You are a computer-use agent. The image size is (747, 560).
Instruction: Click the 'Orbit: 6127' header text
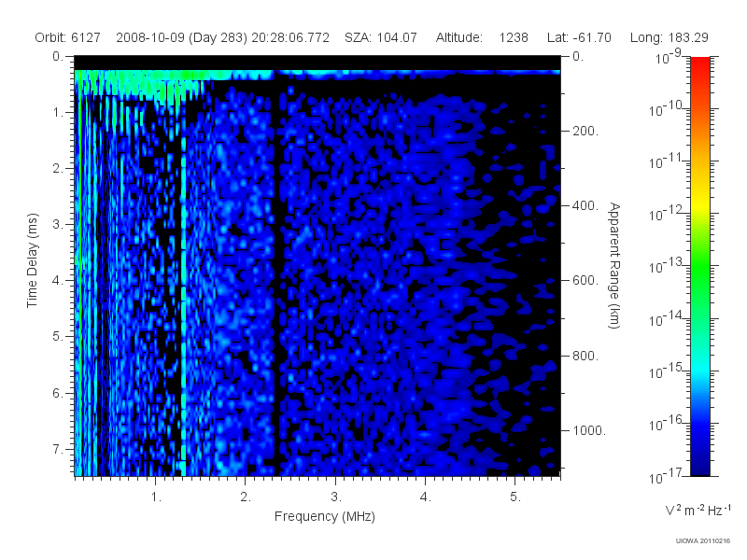coord(67,37)
